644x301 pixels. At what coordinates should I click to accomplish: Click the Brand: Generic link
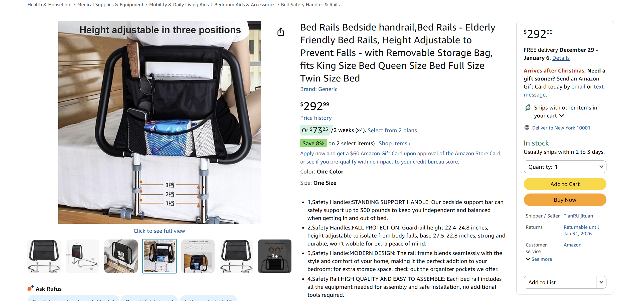coord(318,89)
